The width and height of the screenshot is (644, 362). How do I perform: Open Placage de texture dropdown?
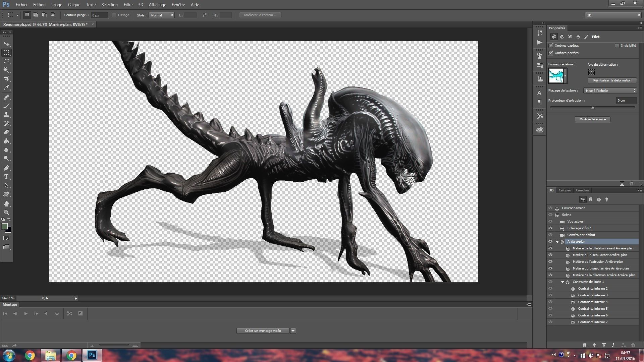[x=610, y=90]
